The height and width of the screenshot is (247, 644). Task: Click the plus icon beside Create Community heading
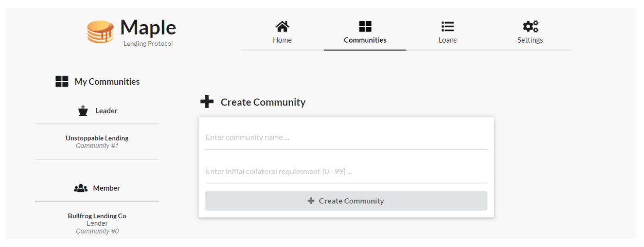pos(207,102)
